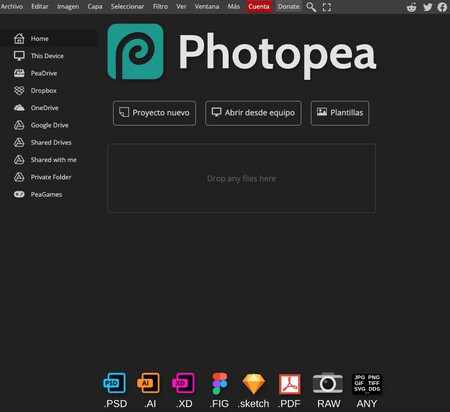Open the Imagen menu
450x412 pixels.
point(68,7)
